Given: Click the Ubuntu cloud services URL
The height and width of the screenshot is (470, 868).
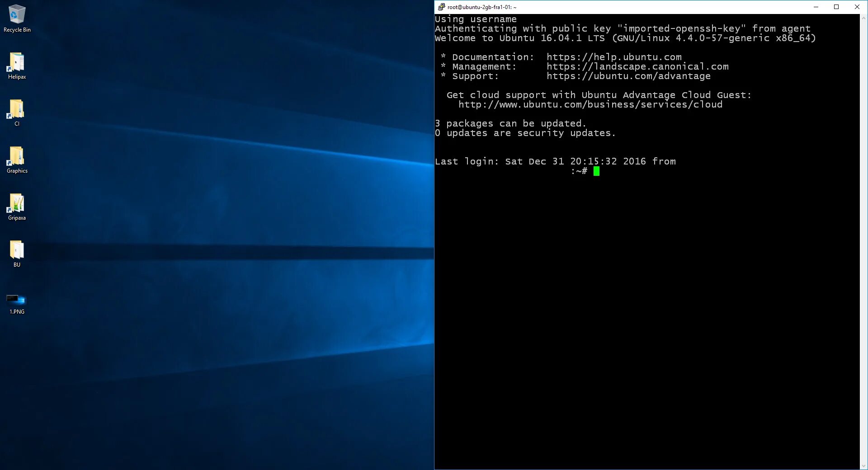Looking at the screenshot, I should (590, 104).
